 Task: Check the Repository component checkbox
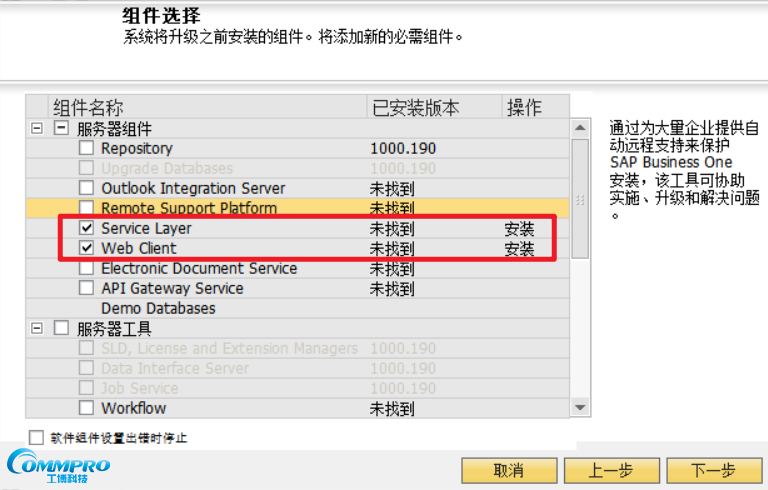(x=86, y=149)
